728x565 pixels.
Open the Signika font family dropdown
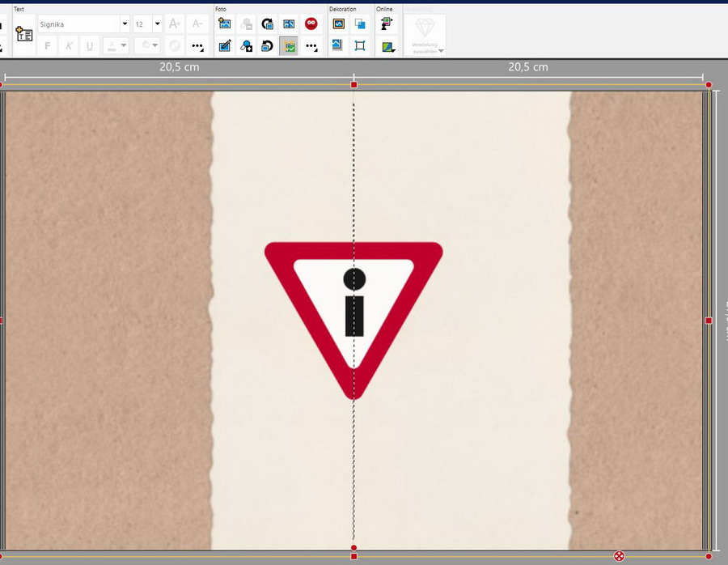[x=125, y=24]
